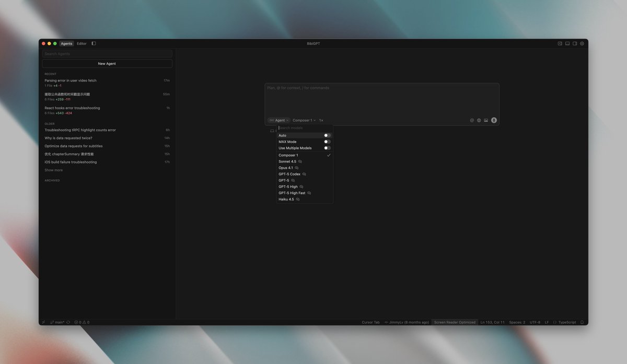Click the panel layout icon beside Editor tab
627x364 pixels.
pos(94,43)
